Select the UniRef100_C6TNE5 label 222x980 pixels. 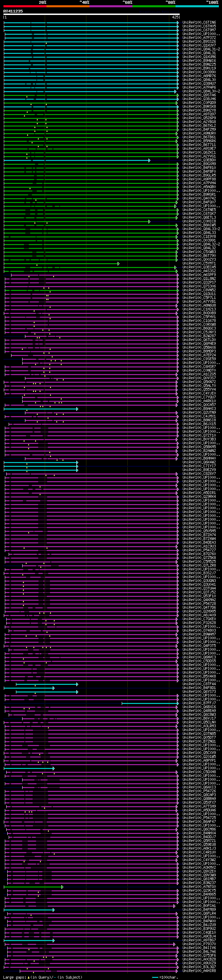point(199,210)
